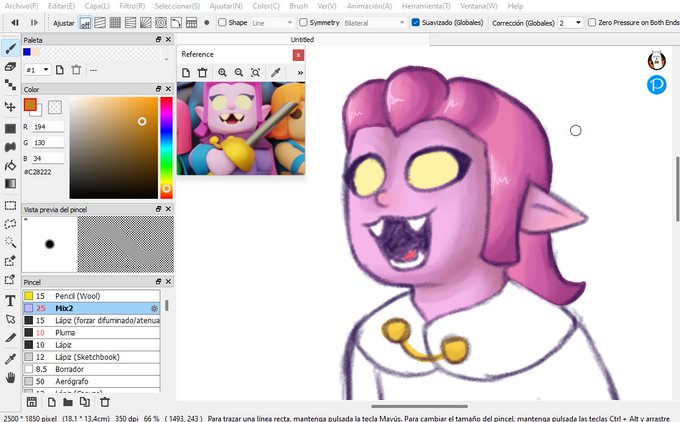Enable the circle snap icon
The image size is (680, 422).
click(x=161, y=23)
